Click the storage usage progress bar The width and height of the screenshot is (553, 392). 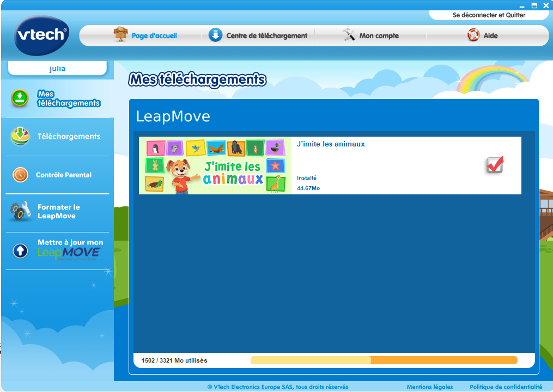pyautogui.click(x=384, y=360)
